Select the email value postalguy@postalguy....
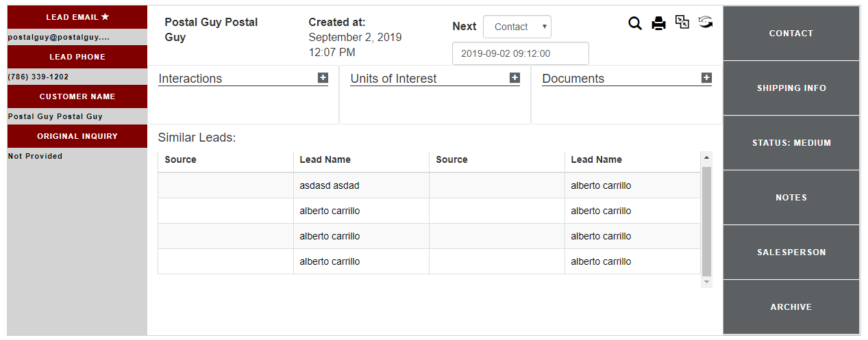This screenshot has width=868, height=340. [59, 37]
